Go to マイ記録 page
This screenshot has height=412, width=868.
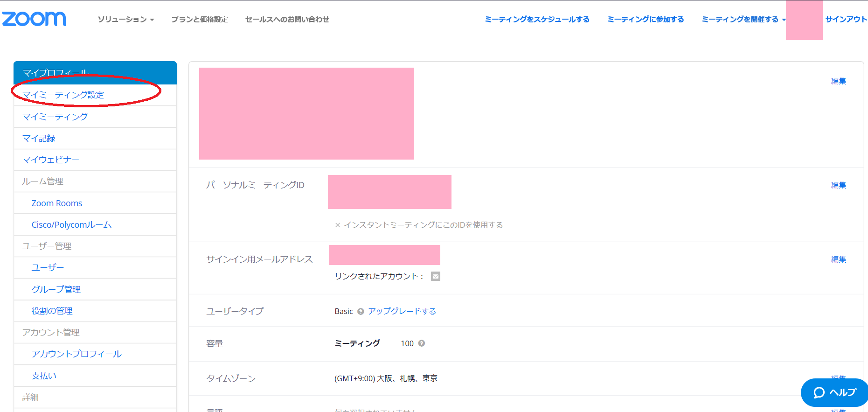[x=39, y=139]
